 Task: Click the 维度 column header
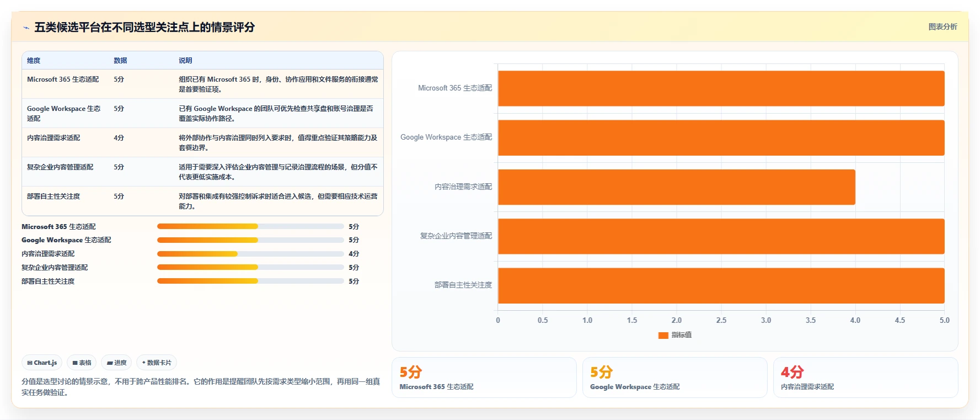[34, 61]
